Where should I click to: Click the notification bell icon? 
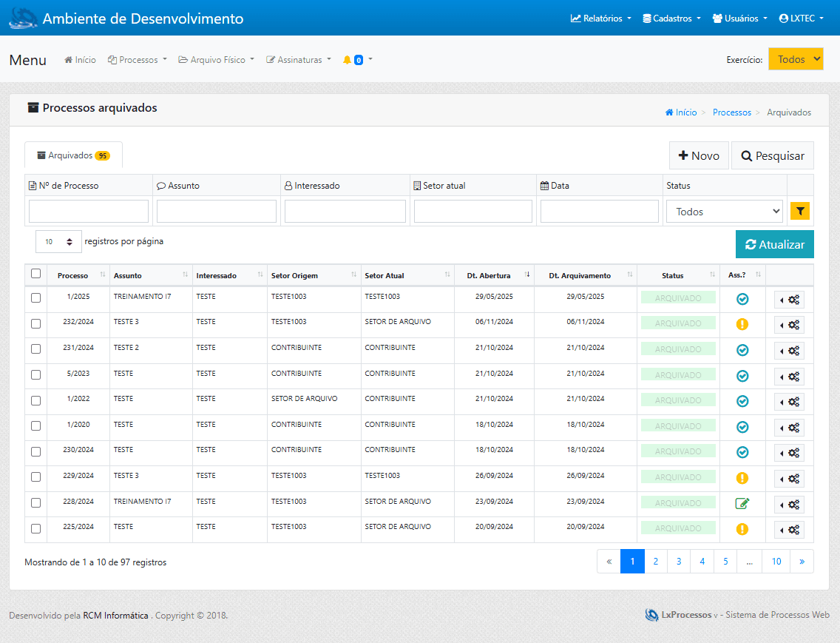(x=347, y=60)
